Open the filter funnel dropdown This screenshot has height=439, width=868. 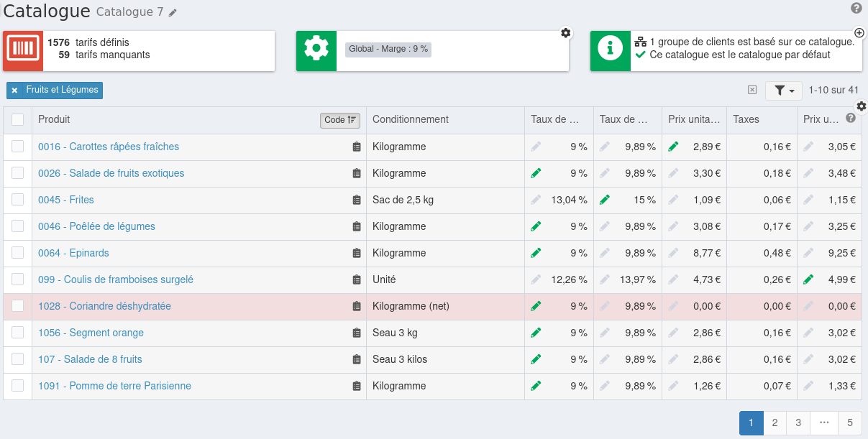tap(783, 91)
